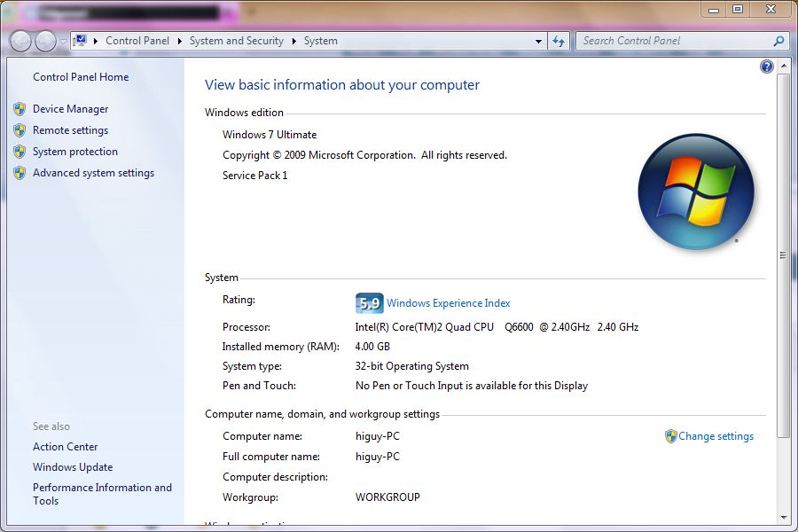Click the 5.9 Experience Index rating badge
This screenshot has height=532, width=798.
369,303
